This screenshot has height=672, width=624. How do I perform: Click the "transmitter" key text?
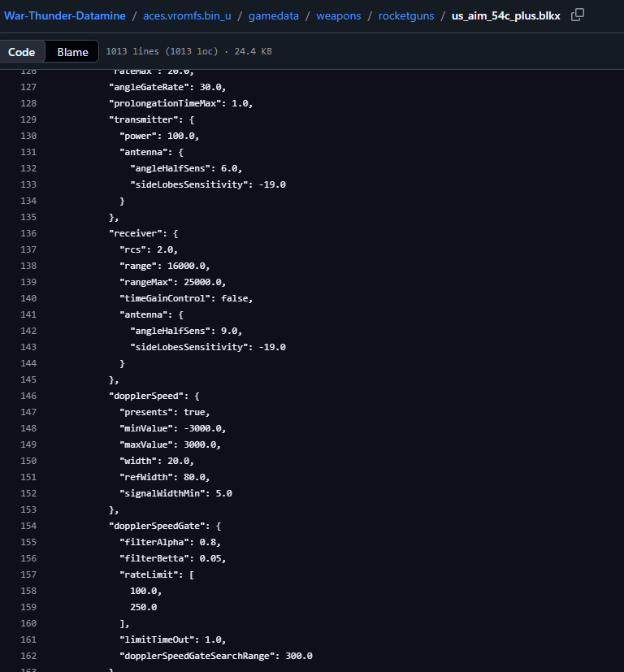pyautogui.click(x=143, y=119)
